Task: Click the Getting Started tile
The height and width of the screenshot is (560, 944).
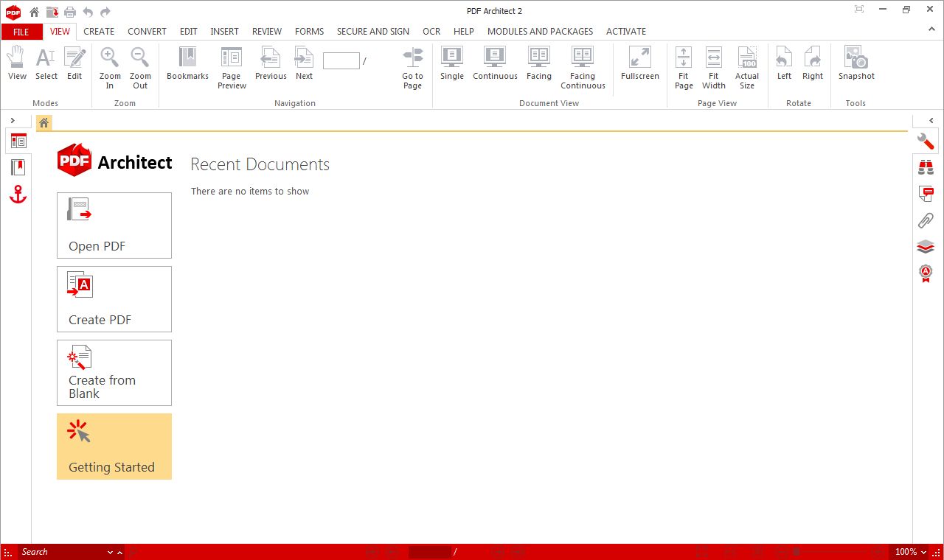Action: pyautogui.click(x=114, y=447)
